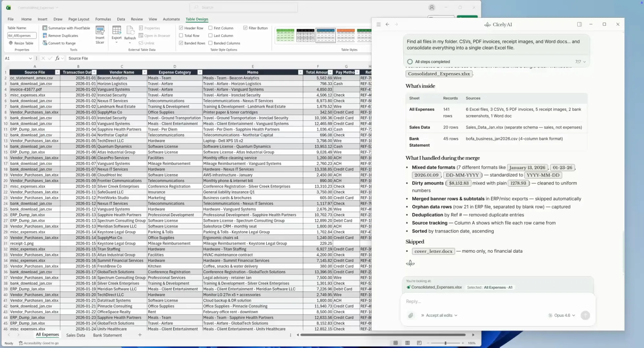The image size is (644, 348).
Task: Click the attach file paperclip icon
Action: [x=410, y=315]
